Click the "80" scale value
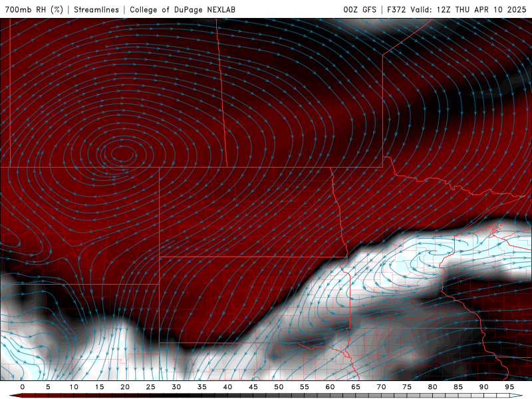The image size is (532, 399). [x=433, y=387]
